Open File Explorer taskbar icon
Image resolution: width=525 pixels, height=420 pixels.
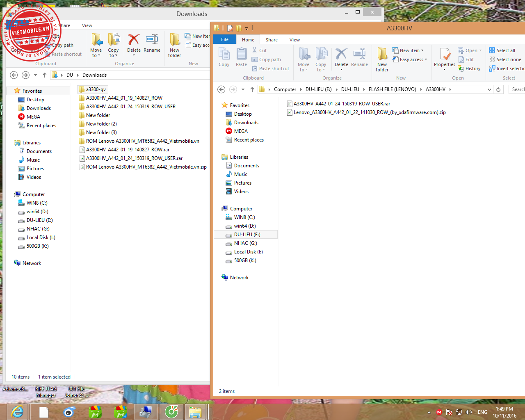(x=195, y=412)
